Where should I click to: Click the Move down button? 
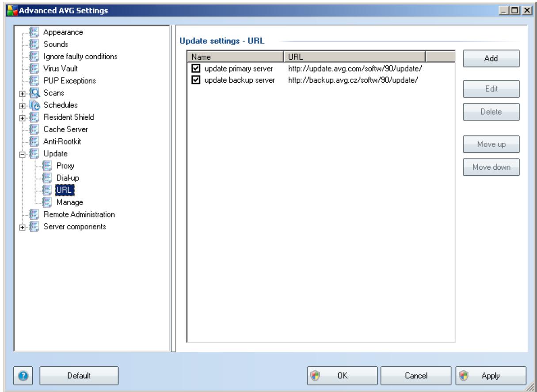coord(490,167)
